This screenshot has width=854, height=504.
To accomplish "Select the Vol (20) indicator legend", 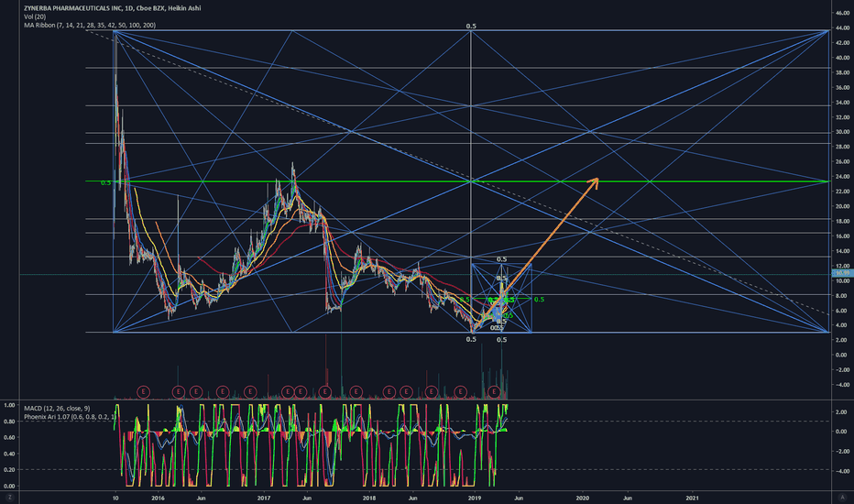I will (35, 16).
